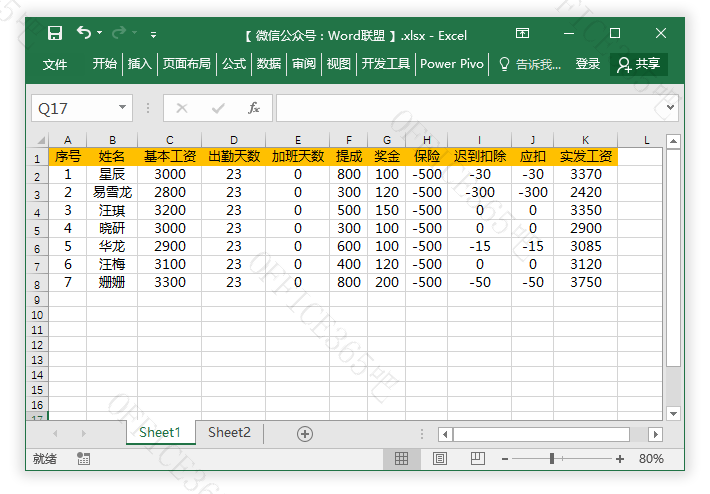
Task: Open the 公式 ribbon tab
Action: coord(234,64)
